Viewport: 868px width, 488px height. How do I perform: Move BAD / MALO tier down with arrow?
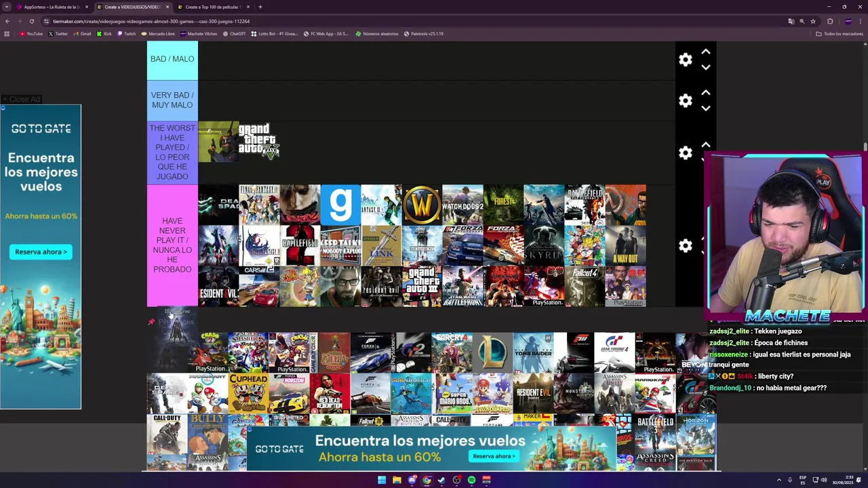pos(706,67)
